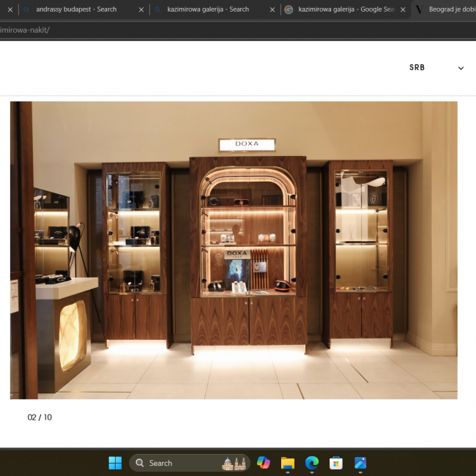Screen dimensions: 476x476
Task: Click the Google favicon on the tab
Action: (289, 10)
